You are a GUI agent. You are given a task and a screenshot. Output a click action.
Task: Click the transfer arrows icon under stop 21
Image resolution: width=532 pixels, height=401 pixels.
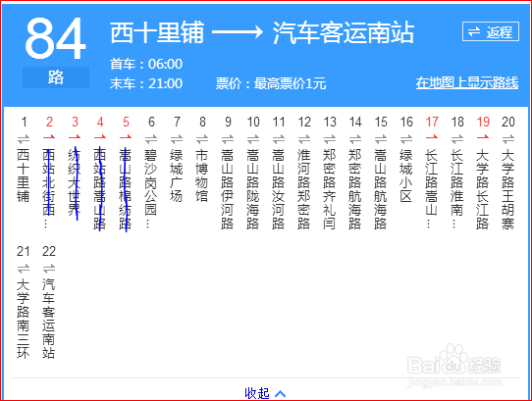click(x=24, y=269)
